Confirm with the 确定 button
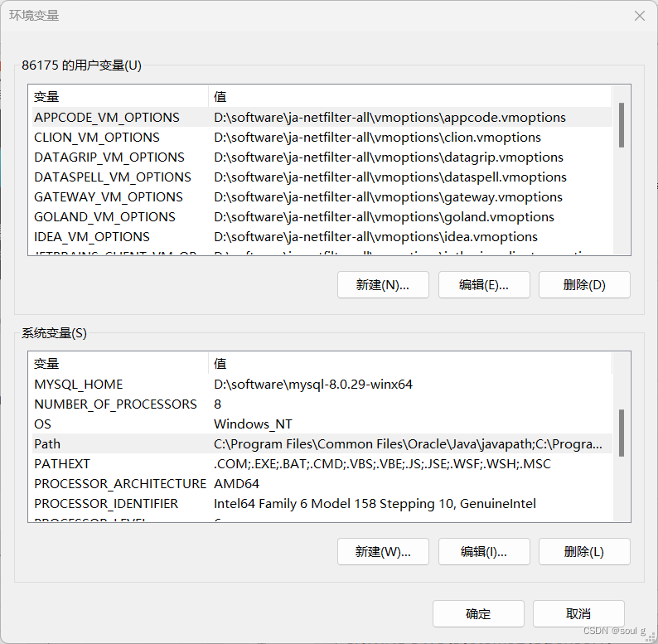 tap(478, 614)
